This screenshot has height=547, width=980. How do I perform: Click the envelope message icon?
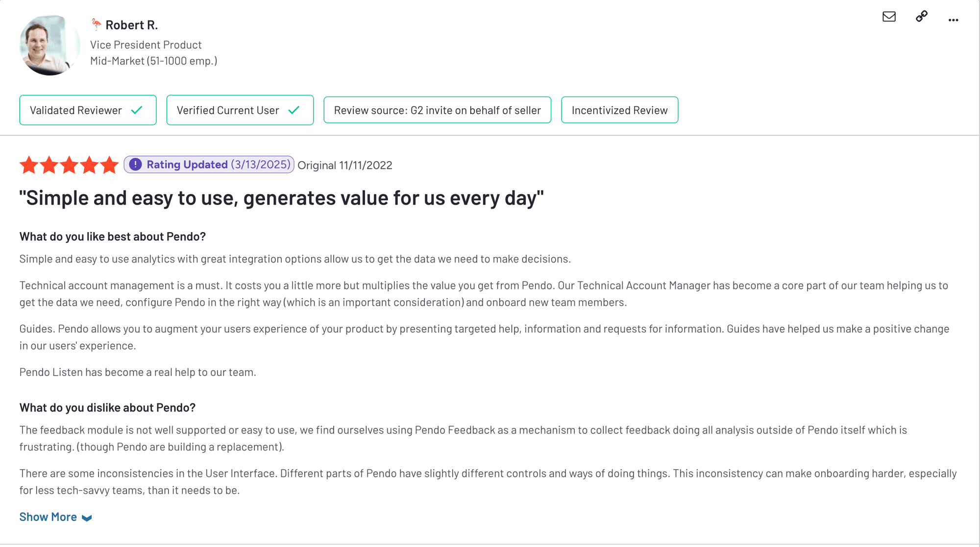click(x=889, y=17)
